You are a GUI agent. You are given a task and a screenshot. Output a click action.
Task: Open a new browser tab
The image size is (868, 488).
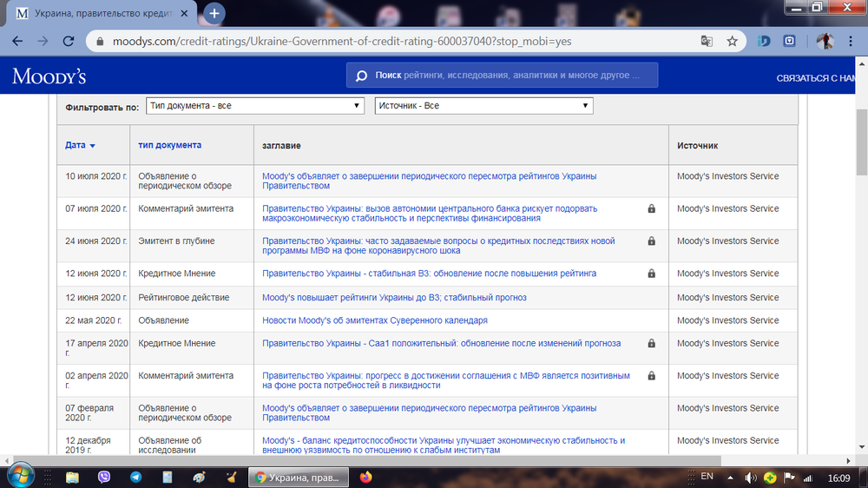click(x=214, y=13)
